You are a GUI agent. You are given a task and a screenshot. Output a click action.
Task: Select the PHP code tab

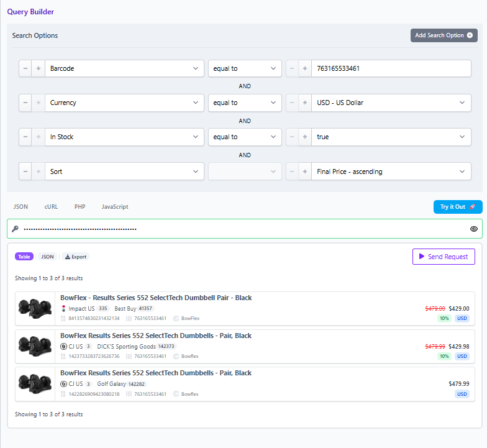80,206
